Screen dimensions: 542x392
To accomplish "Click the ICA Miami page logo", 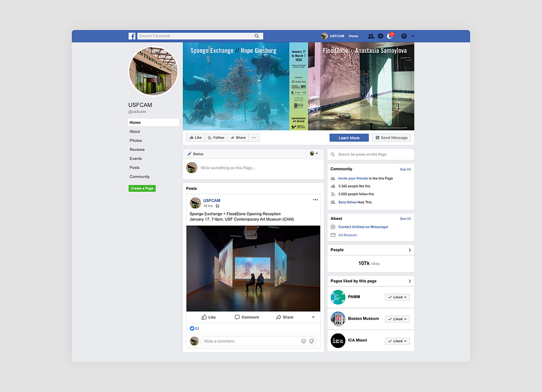I will (x=338, y=341).
